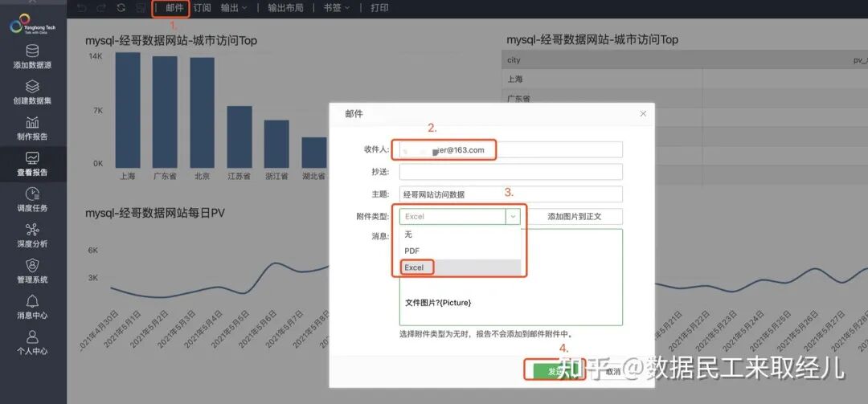868x404 pixels.
Task: Click the table title 城市访问Top
Action: (x=592, y=40)
